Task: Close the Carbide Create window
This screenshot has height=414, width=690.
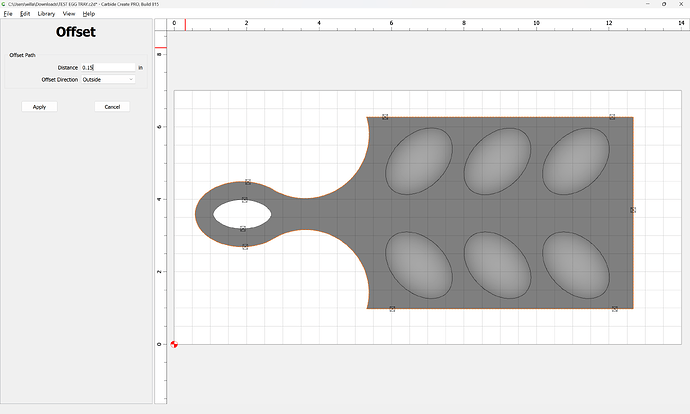Action: pyautogui.click(x=681, y=4)
